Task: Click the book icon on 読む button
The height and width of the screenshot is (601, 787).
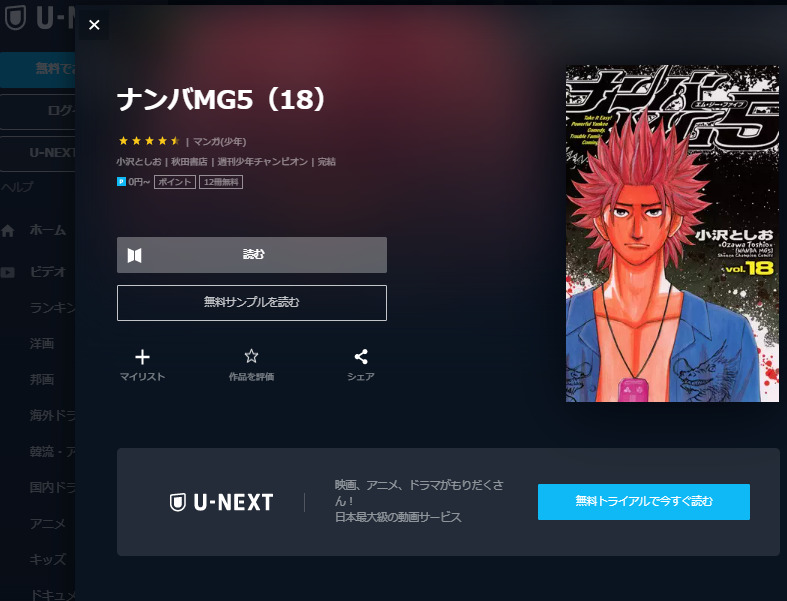Action: [135, 255]
